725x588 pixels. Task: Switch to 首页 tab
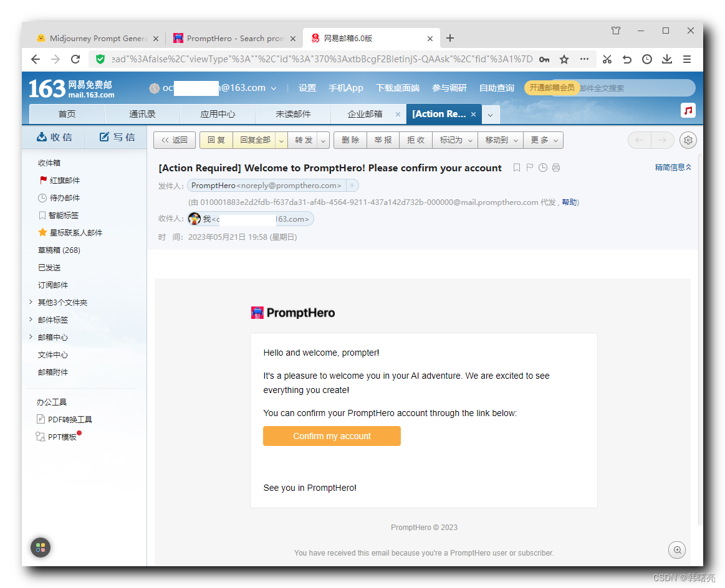pos(67,114)
